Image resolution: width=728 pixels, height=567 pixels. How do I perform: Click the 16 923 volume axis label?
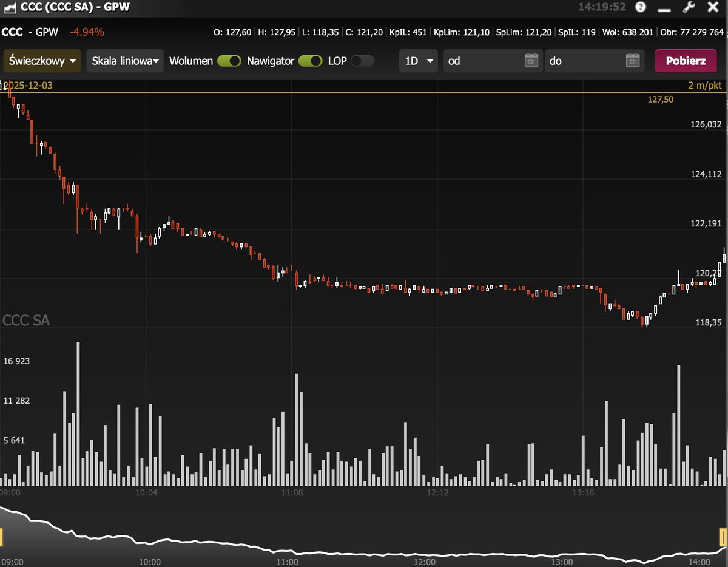16,361
